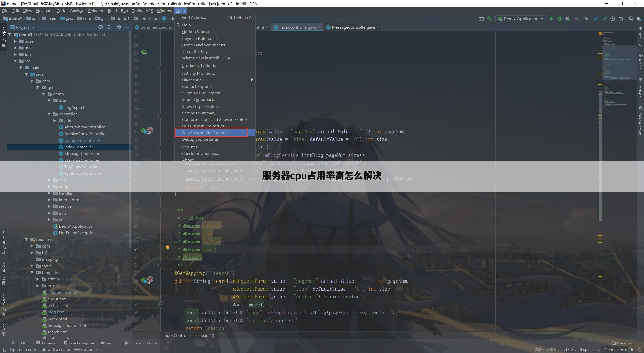Open the Refactor menu

96,11
